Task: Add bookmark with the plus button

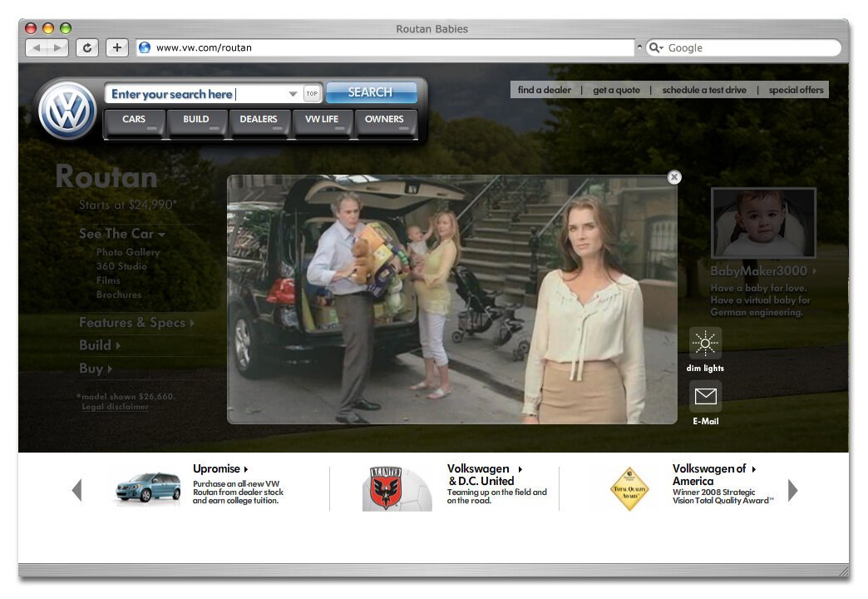Action: click(116, 47)
